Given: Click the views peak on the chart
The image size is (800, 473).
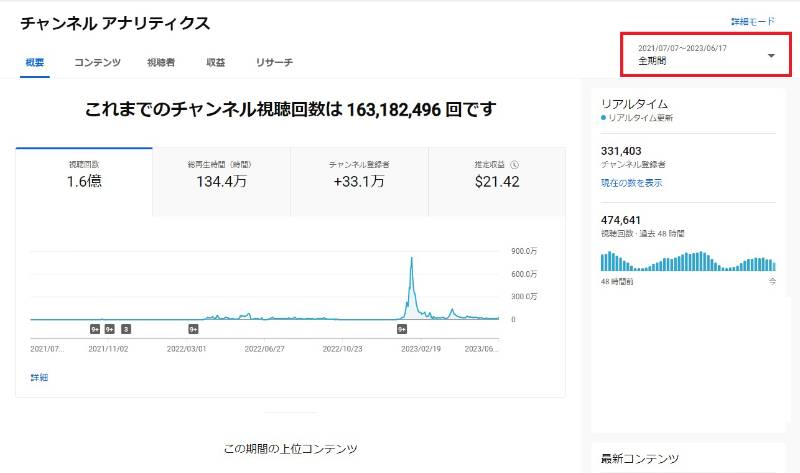Looking at the screenshot, I should (x=412, y=258).
